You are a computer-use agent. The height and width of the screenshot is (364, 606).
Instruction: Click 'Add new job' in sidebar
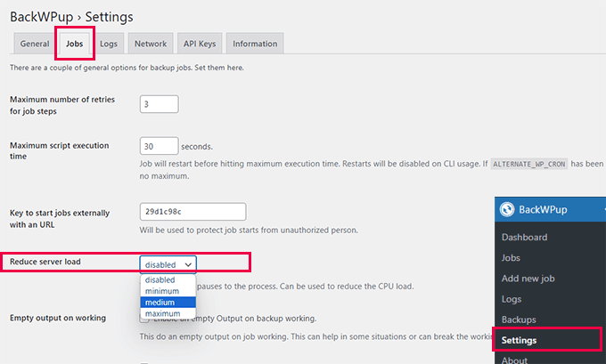point(528,279)
